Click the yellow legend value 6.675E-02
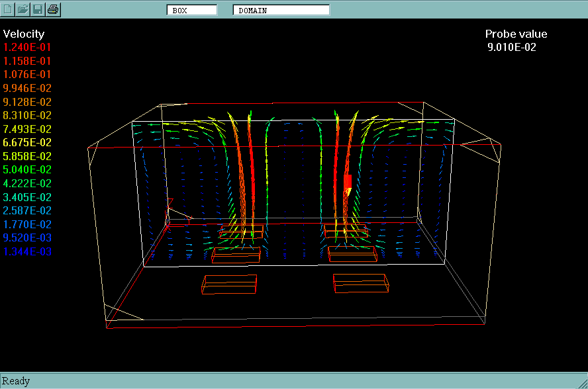 (27, 143)
